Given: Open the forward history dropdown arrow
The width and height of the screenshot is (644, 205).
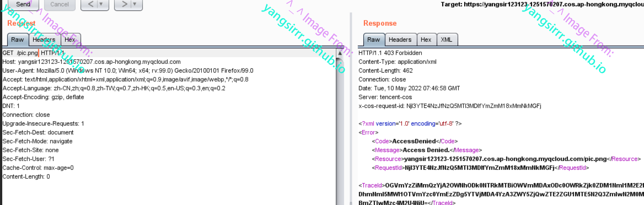Looking at the screenshot, I should (x=135, y=4).
